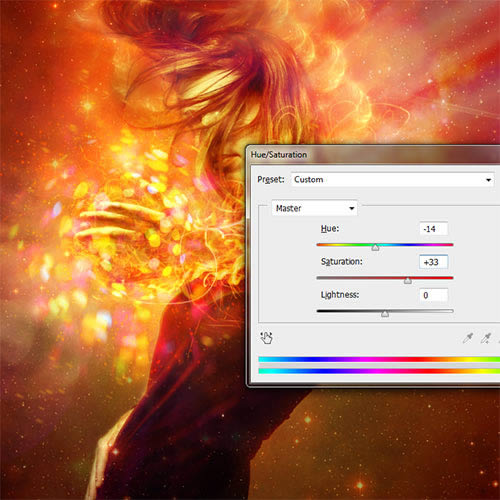This screenshot has height=500, width=500.
Task: Click the Hue/Saturation dialog title bar
Action: pos(373,155)
